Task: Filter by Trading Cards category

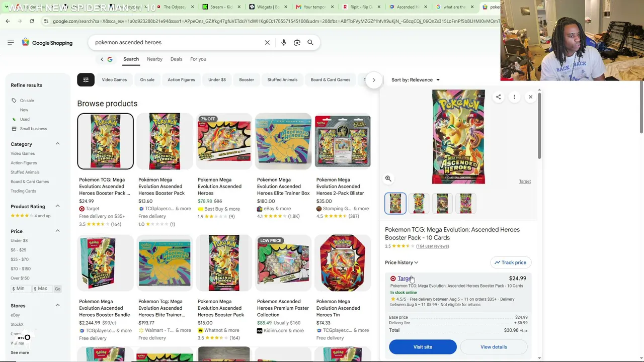Action: pyautogui.click(x=23, y=191)
